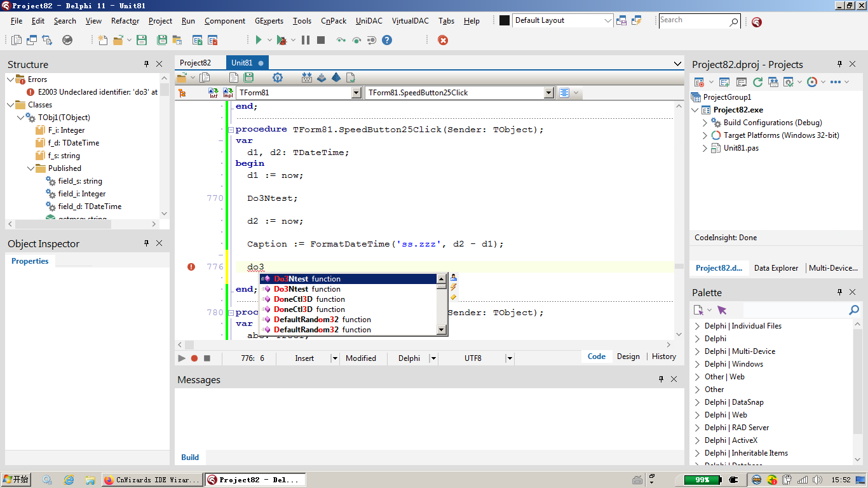Click the purple arrow cursor in Palette

pos(721,310)
